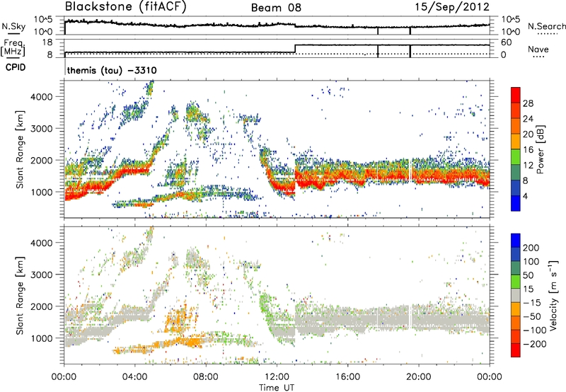Screen dimensions: 566x392
Task: Select the 'N.Sky' axis label
Action: point(13,26)
